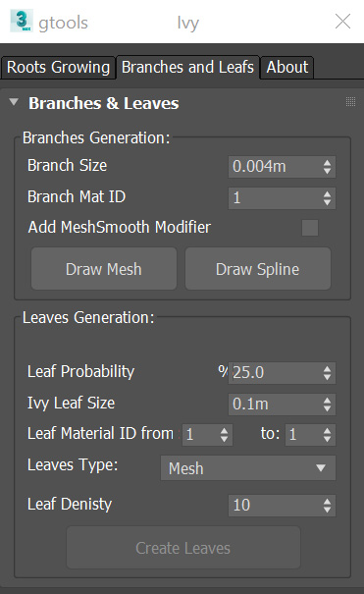364x594 pixels.
Task: Select the Branches and Leafs tab
Action: [187, 67]
